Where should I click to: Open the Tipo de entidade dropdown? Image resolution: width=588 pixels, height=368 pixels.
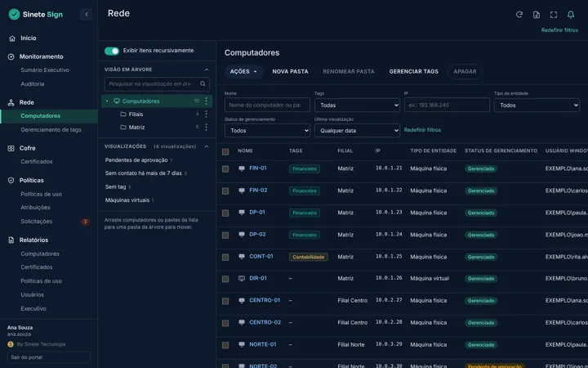pos(537,105)
